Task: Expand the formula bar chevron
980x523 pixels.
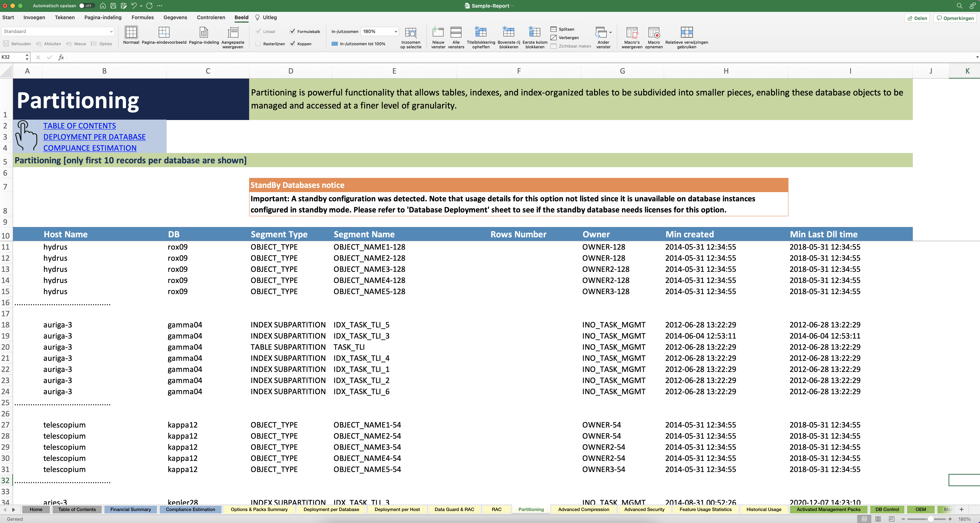Action: tap(977, 57)
